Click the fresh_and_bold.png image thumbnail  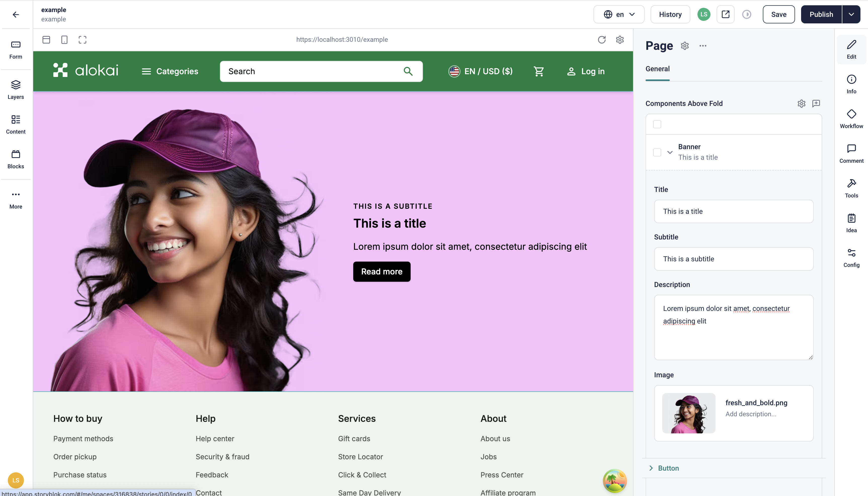pos(688,413)
